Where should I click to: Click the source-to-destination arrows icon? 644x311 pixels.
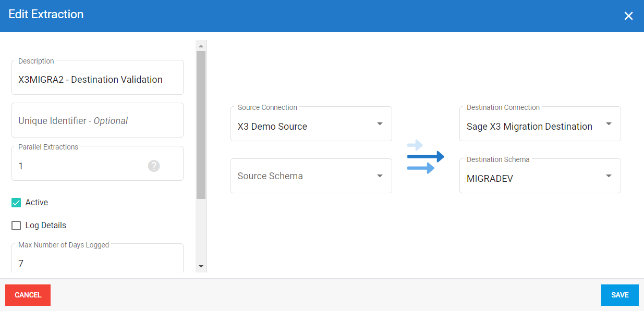(x=425, y=157)
